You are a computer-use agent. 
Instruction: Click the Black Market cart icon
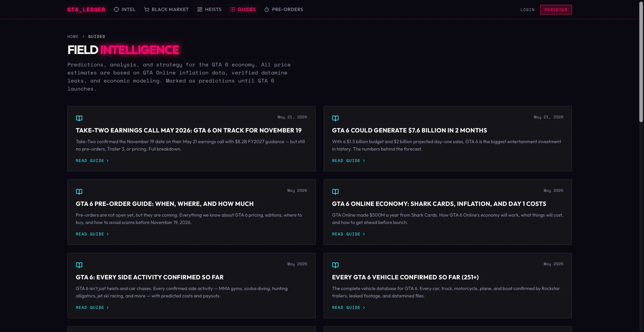[x=147, y=9]
